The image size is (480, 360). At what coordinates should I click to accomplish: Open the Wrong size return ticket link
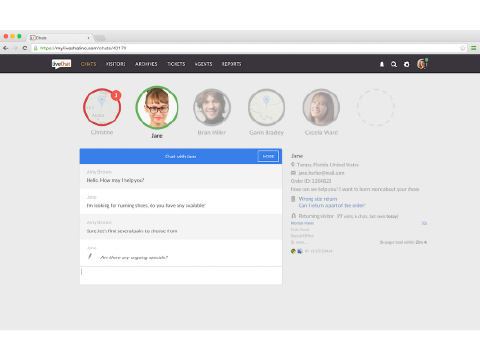[x=318, y=199]
